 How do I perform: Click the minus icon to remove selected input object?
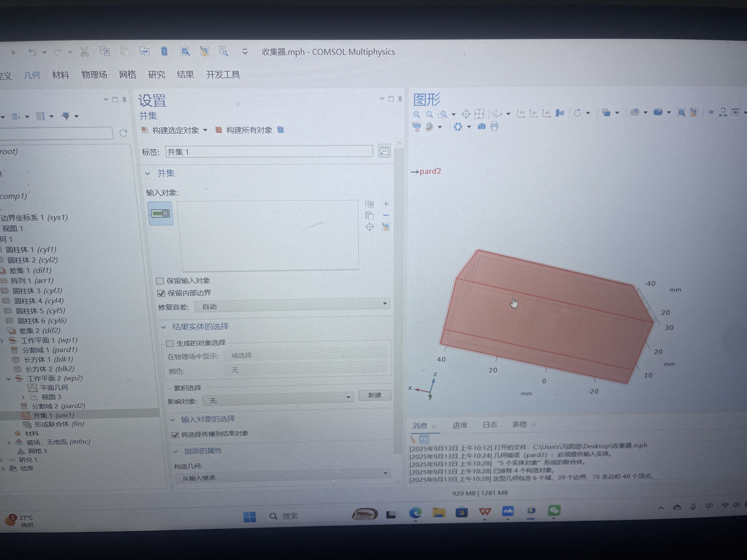pyautogui.click(x=386, y=215)
